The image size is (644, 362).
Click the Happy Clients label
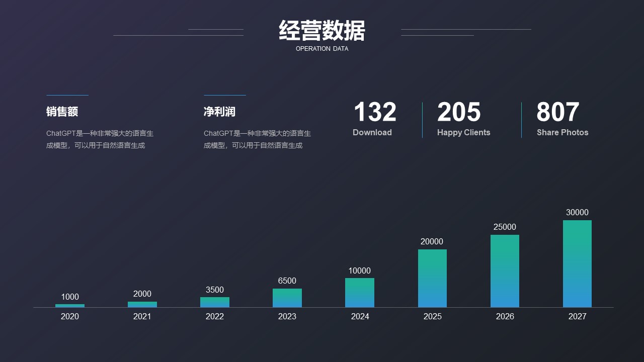(x=463, y=132)
